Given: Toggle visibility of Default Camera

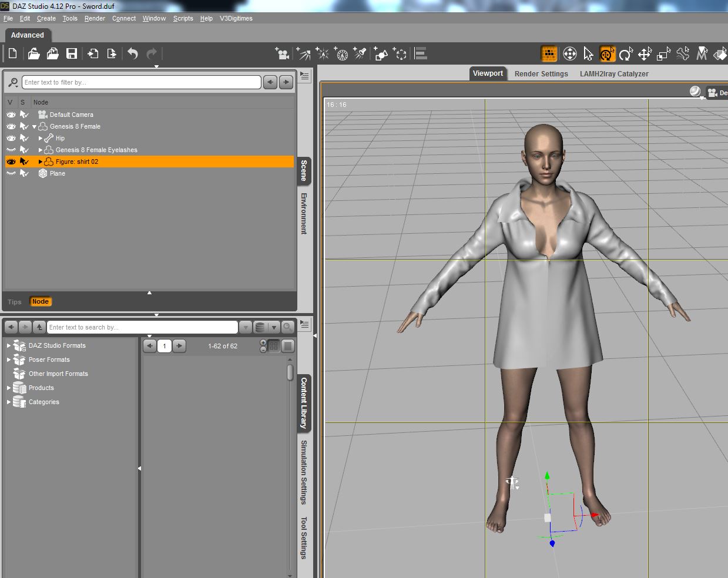Looking at the screenshot, I should [11, 115].
